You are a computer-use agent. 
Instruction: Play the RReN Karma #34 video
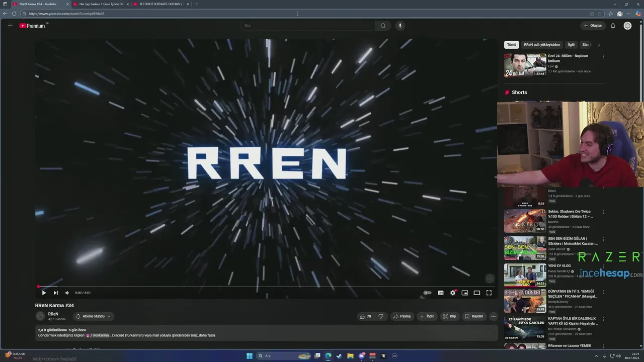click(x=44, y=293)
